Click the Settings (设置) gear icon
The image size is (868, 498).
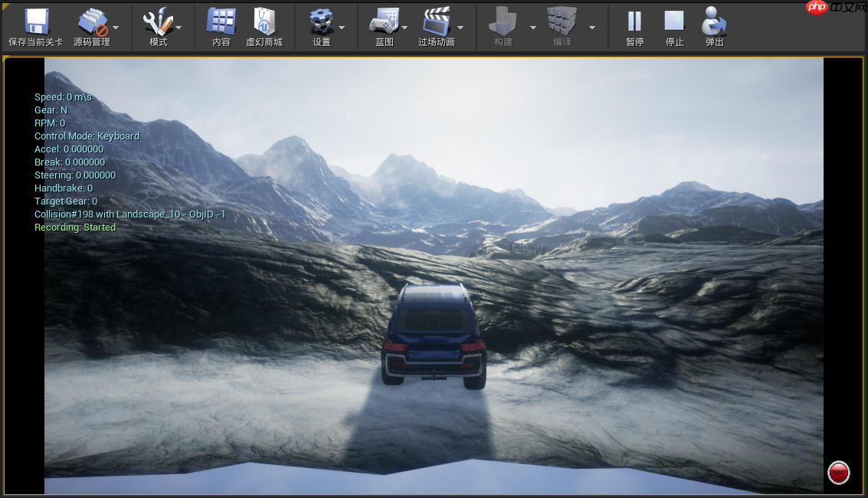322,22
